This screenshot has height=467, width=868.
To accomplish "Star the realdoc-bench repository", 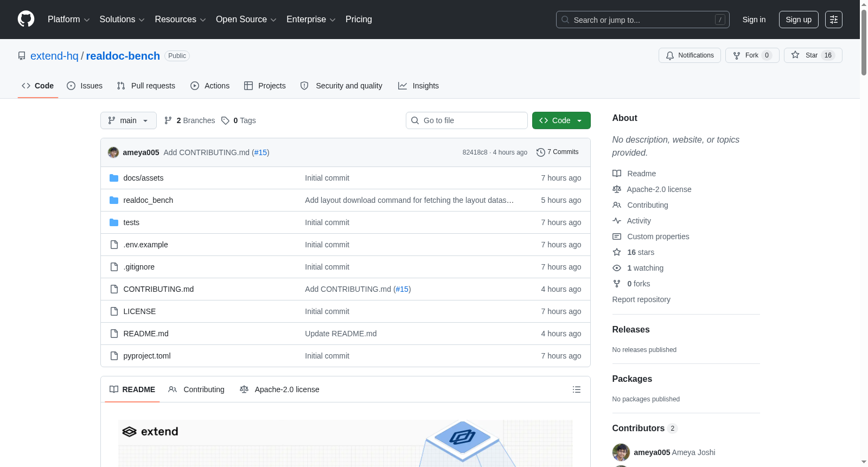I will click(x=813, y=55).
